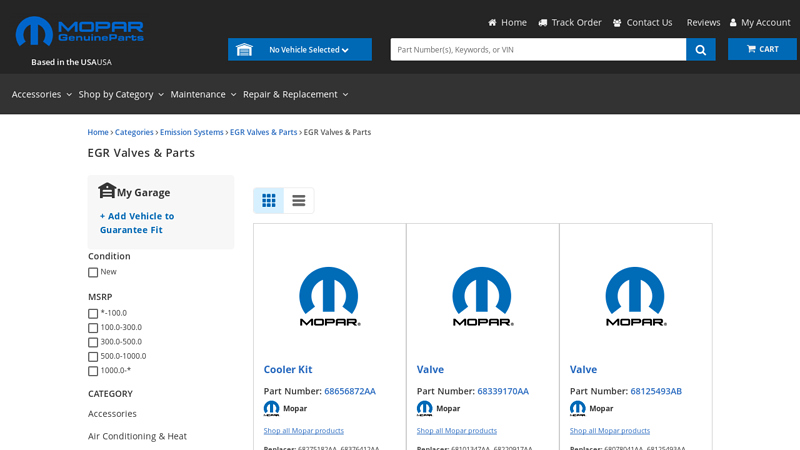Switch to grid view layout
This screenshot has height=450, width=800.
(268, 200)
